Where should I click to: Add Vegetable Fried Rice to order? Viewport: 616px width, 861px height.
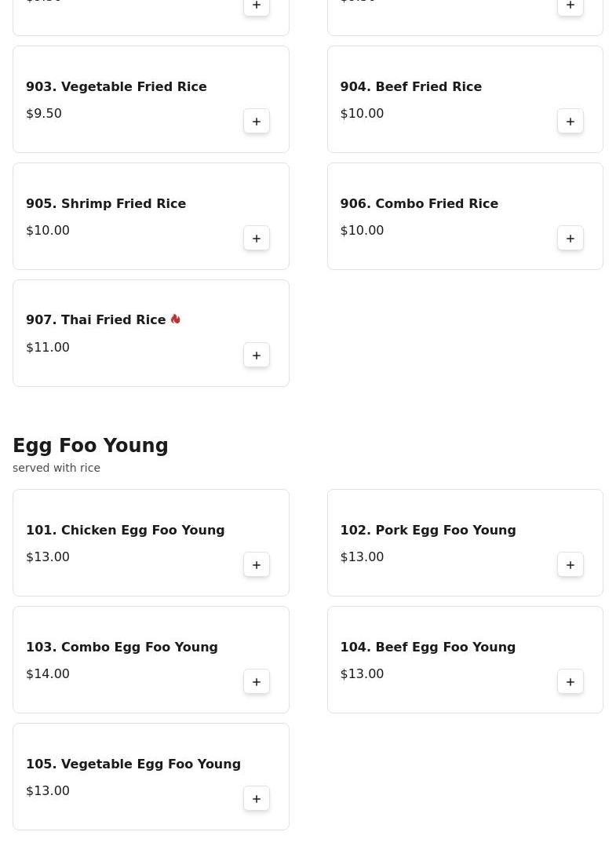point(257,122)
